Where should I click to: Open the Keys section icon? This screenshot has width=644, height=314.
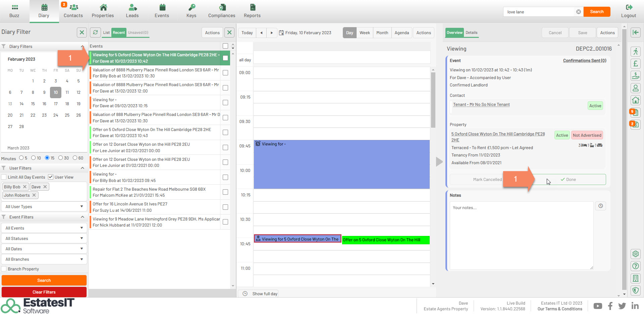(191, 7)
